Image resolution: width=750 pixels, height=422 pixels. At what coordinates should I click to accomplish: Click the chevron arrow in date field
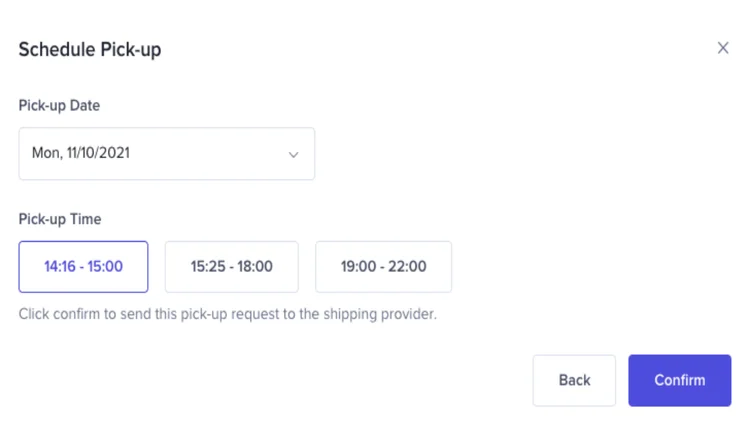pyautogui.click(x=293, y=155)
